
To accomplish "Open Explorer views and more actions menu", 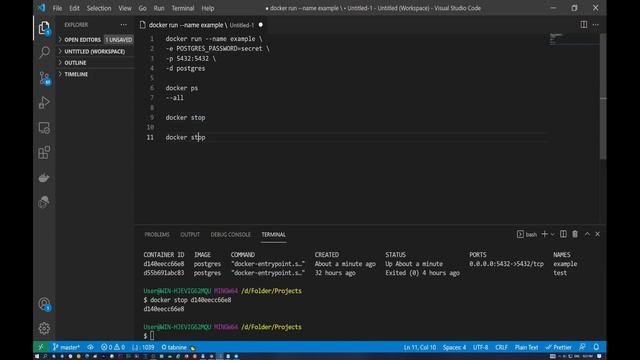I will pyautogui.click(x=124, y=24).
